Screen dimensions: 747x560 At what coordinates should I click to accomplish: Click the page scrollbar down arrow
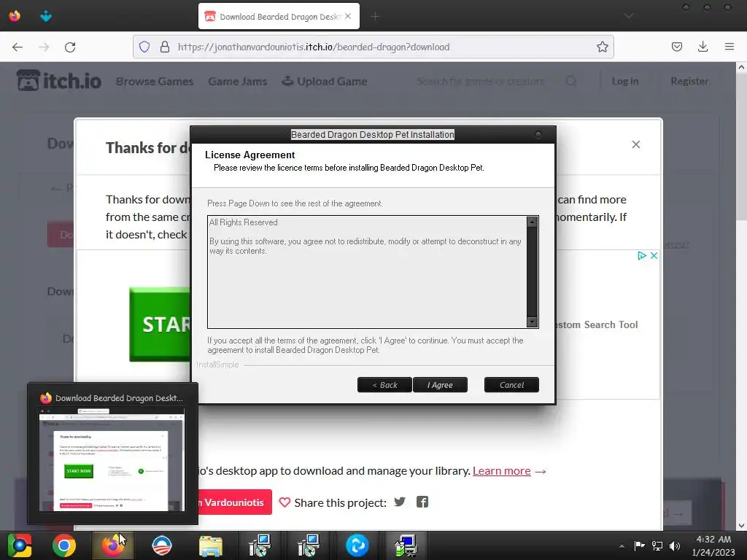click(741, 526)
